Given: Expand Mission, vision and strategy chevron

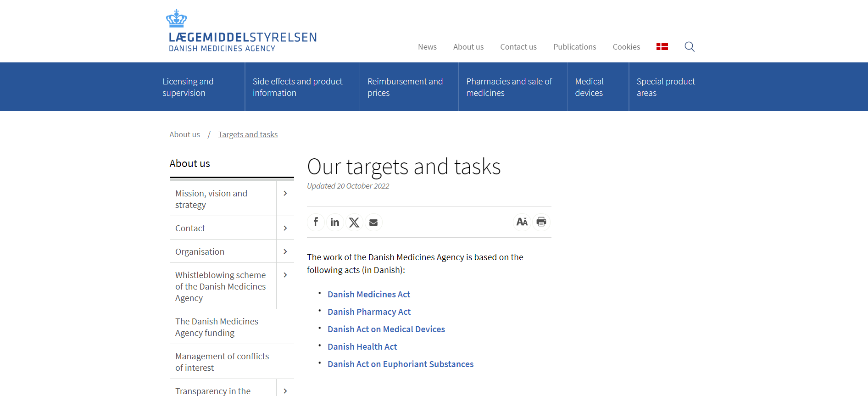Looking at the screenshot, I should tap(285, 194).
